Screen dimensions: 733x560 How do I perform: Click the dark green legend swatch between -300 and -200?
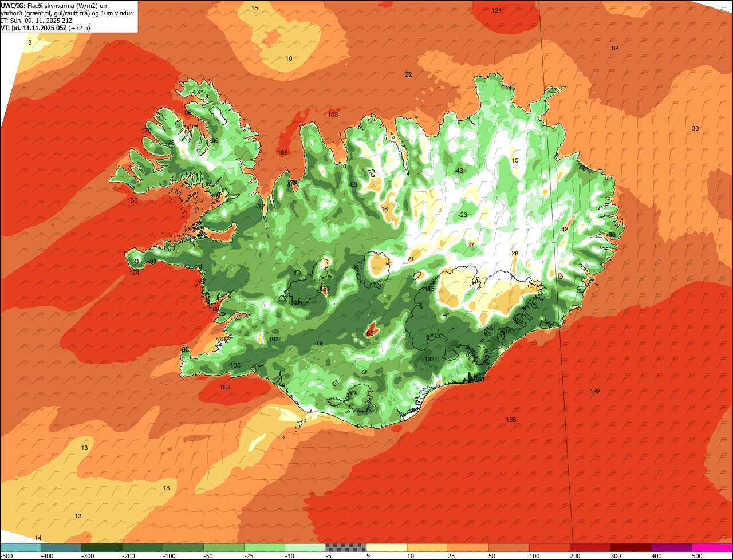[x=101, y=547]
